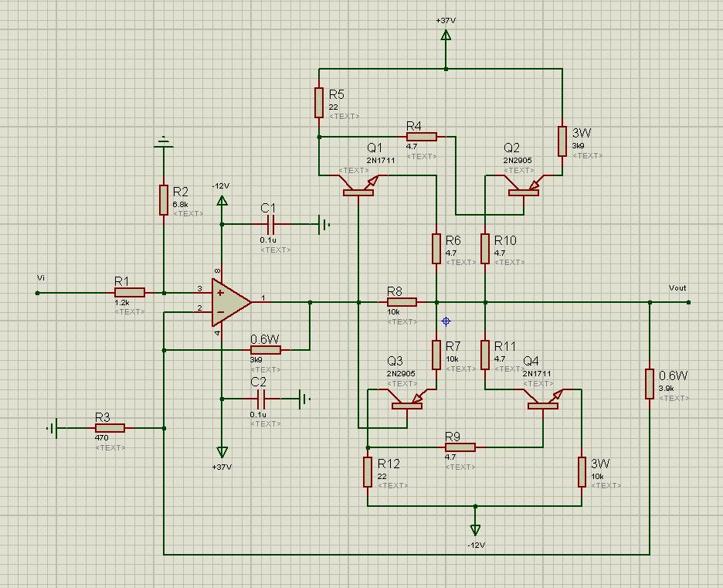The height and width of the screenshot is (588, 723).
Task: Click the 'R3' reference label
Action: click(103, 417)
